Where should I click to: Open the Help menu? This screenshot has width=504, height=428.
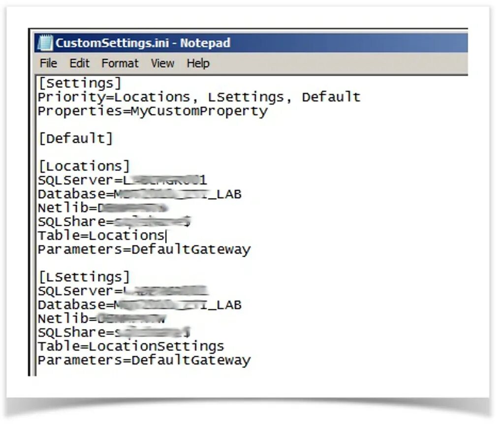pyautogui.click(x=198, y=63)
